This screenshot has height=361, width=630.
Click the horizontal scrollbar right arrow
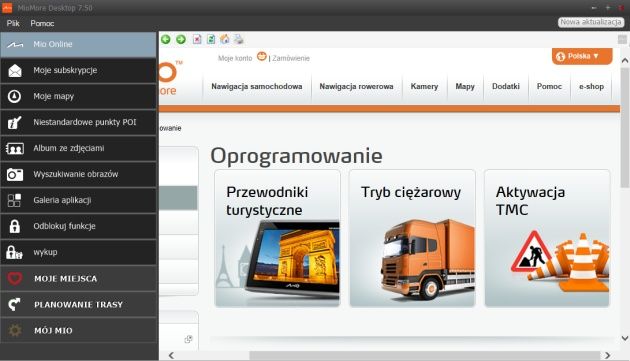click(608, 355)
